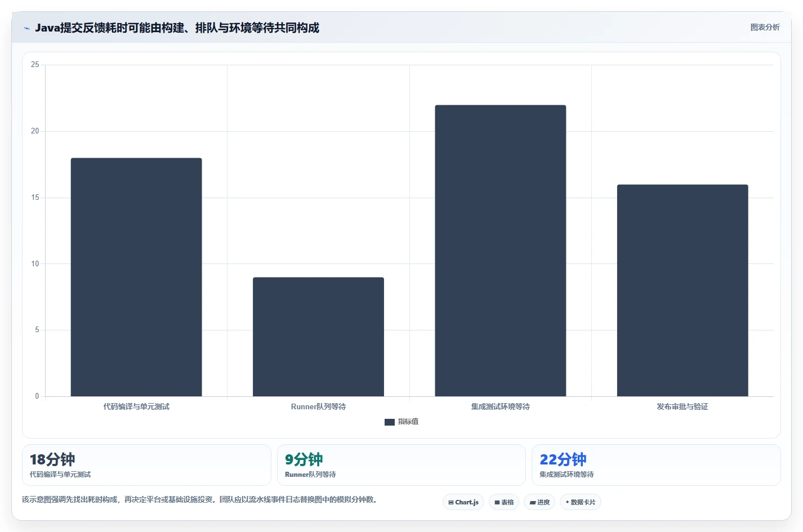Click the 图表分析 label in header
803x532 pixels.
click(765, 27)
